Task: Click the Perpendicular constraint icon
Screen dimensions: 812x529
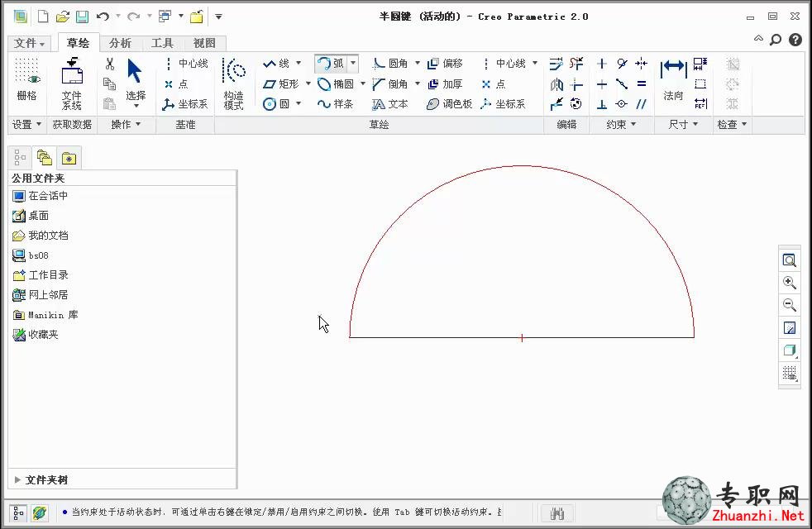Action: click(x=602, y=104)
